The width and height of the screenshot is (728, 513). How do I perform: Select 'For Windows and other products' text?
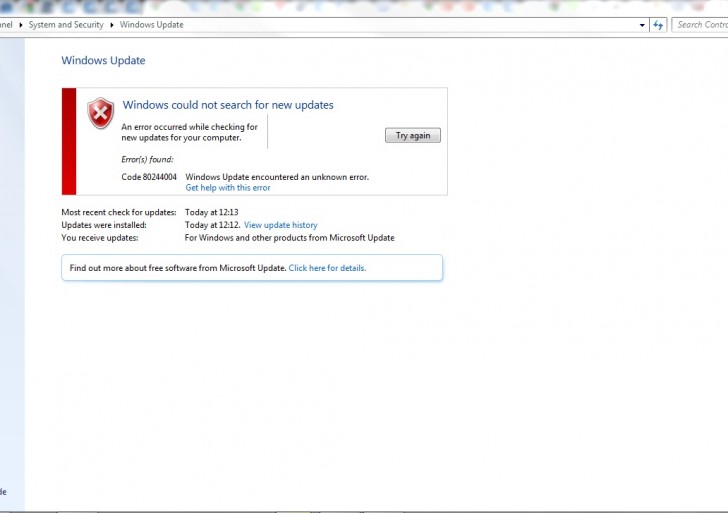pos(290,238)
